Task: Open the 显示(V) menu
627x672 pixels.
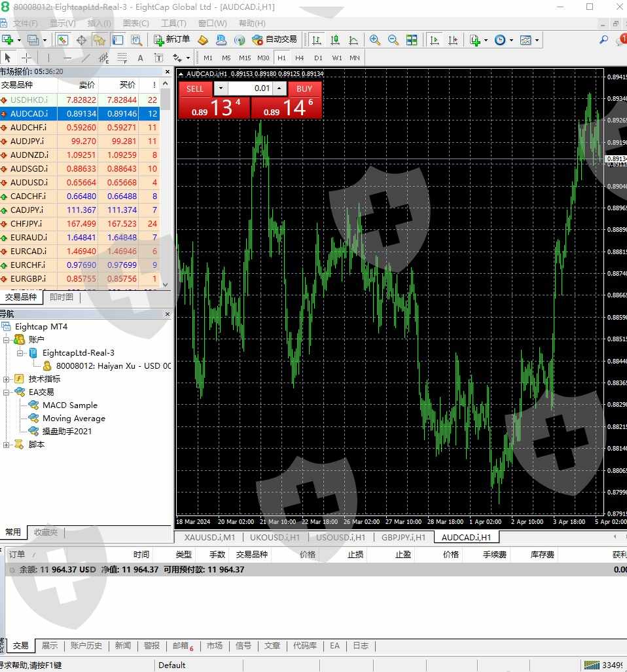Action: pos(63,23)
